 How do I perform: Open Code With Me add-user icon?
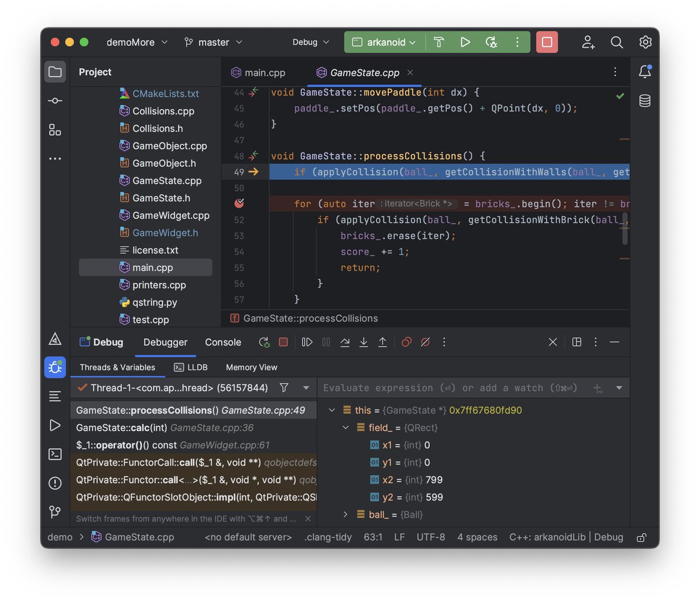588,42
